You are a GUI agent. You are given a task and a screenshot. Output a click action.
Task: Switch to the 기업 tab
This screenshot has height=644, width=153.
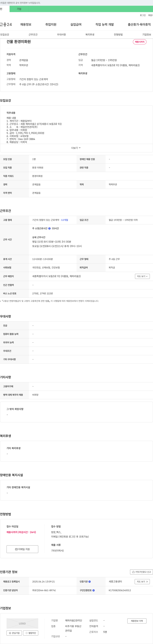[x=19, y=9]
